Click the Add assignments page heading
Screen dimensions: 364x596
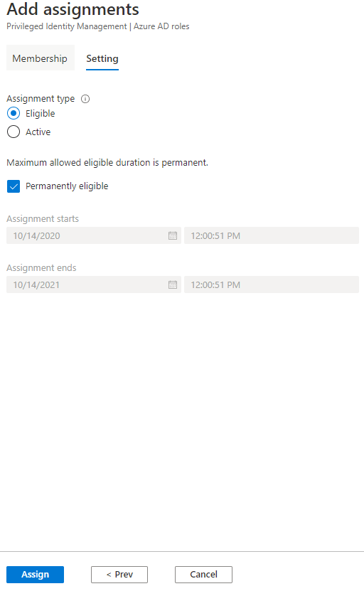tap(73, 9)
